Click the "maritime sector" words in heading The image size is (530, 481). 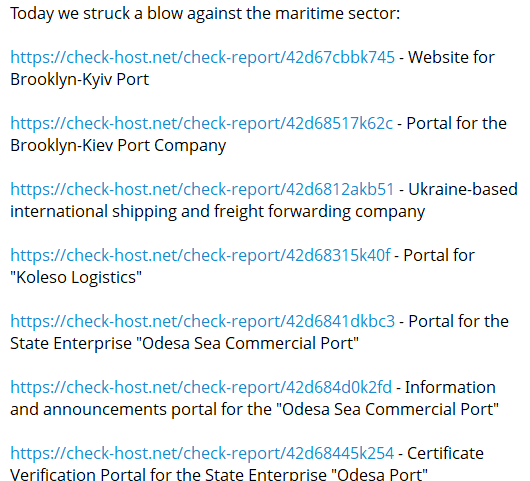[337, 14]
